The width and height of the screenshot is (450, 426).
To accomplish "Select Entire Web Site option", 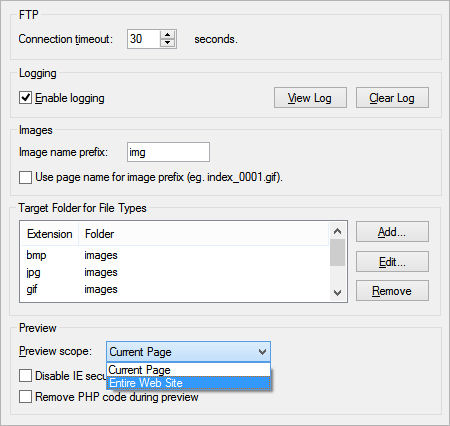I will tap(188, 383).
